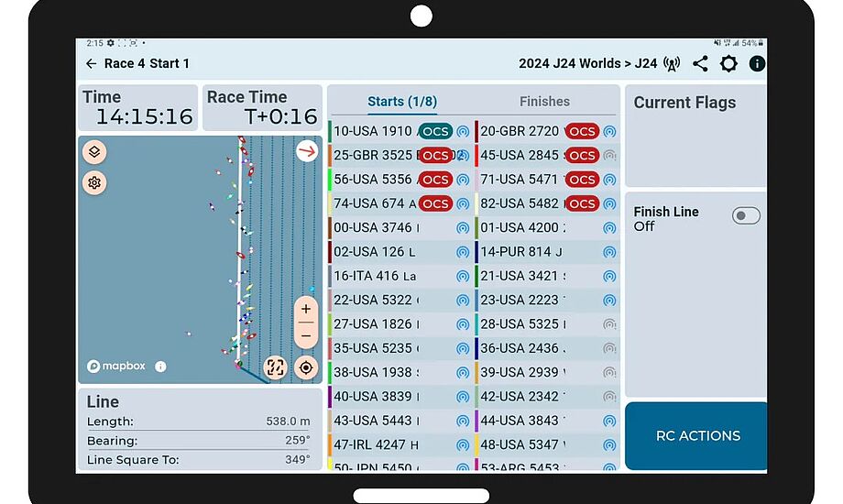Screen dimensions: 843x504
Task: Click tracker signal icon for 45-USA 2845
Action: (609, 156)
